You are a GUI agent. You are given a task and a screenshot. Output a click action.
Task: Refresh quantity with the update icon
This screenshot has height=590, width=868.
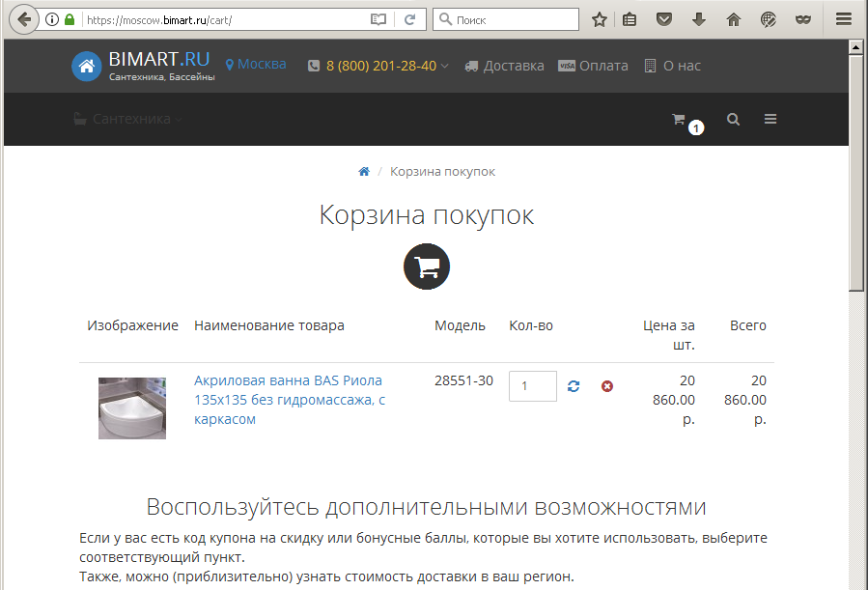(x=574, y=386)
